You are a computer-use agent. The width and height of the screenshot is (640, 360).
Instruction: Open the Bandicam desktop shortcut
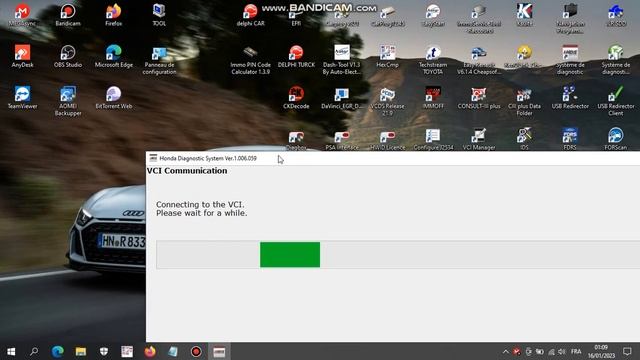(68, 15)
